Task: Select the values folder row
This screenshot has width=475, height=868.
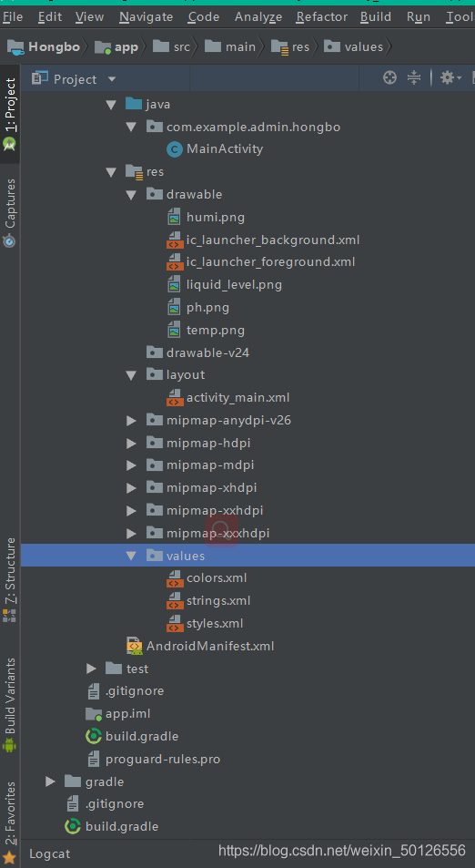Action: coord(248,556)
